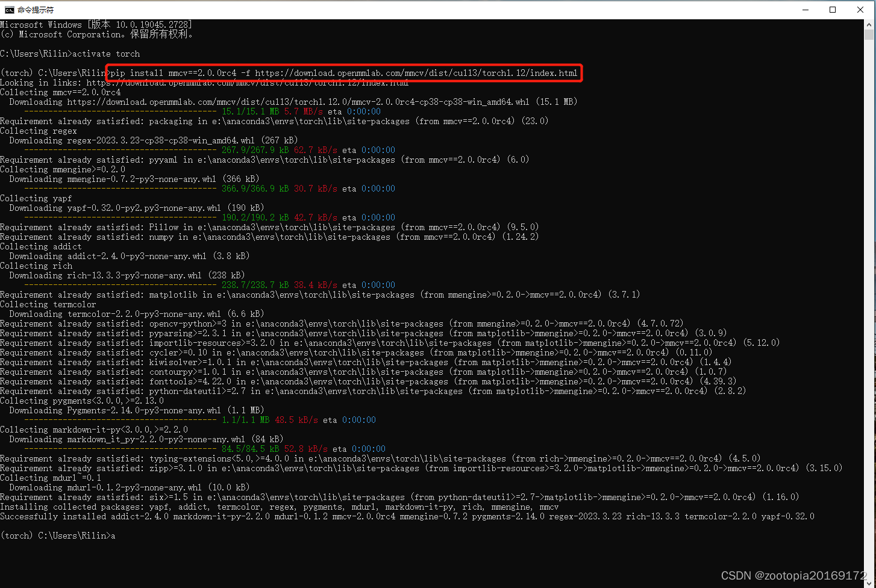The width and height of the screenshot is (876, 588).
Task: Minimize the Command Prompt window
Action: tap(806, 10)
